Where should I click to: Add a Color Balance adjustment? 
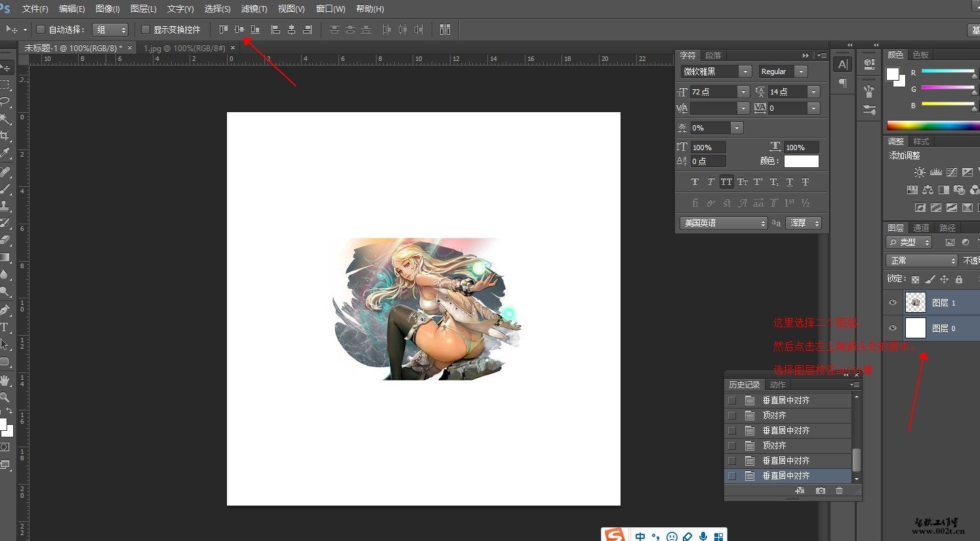tap(928, 190)
